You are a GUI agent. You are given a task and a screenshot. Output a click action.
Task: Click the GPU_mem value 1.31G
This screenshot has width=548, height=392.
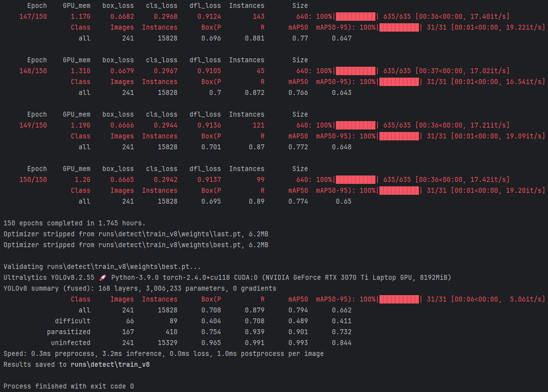(81, 71)
